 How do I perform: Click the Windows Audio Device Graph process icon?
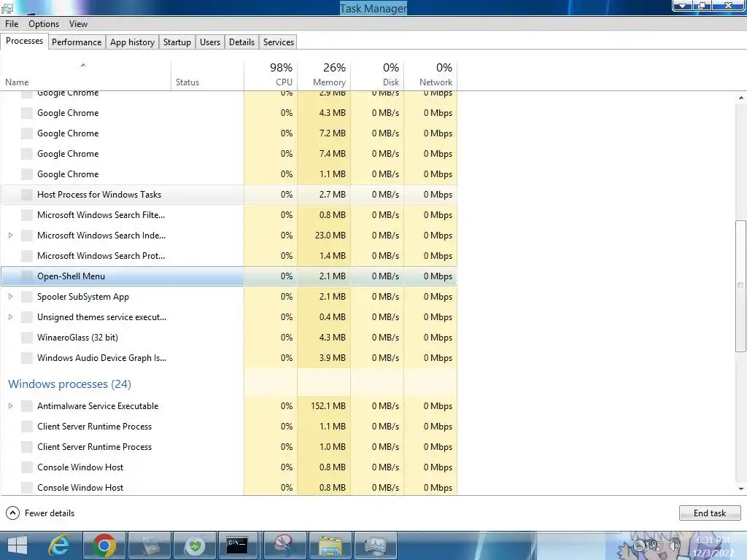(x=27, y=358)
